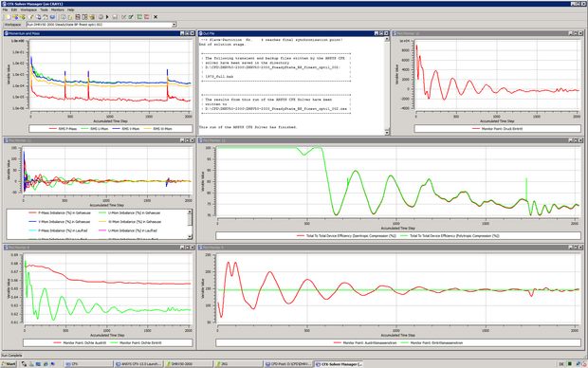Switch to the CFX taskbar window

click(x=88, y=364)
